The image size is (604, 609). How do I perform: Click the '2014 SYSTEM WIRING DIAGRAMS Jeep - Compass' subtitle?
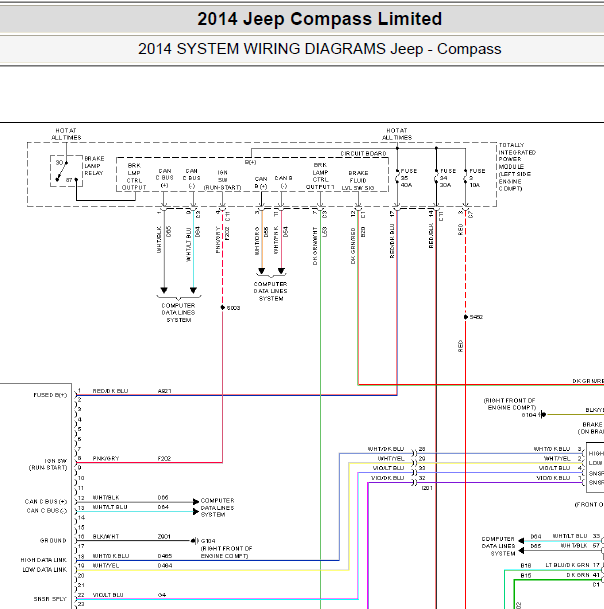319,49
